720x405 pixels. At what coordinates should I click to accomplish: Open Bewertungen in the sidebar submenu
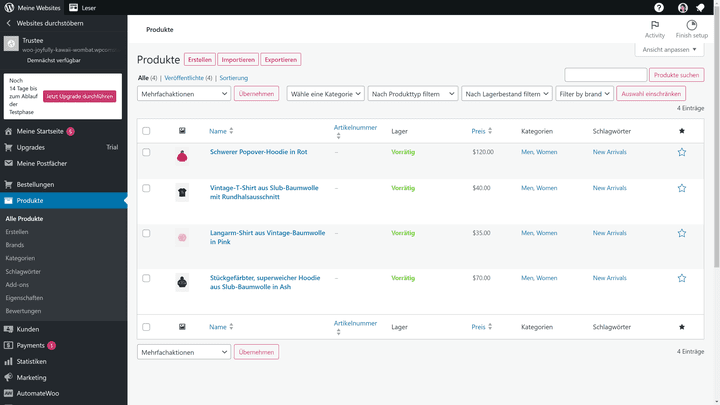[x=23, y=311]
